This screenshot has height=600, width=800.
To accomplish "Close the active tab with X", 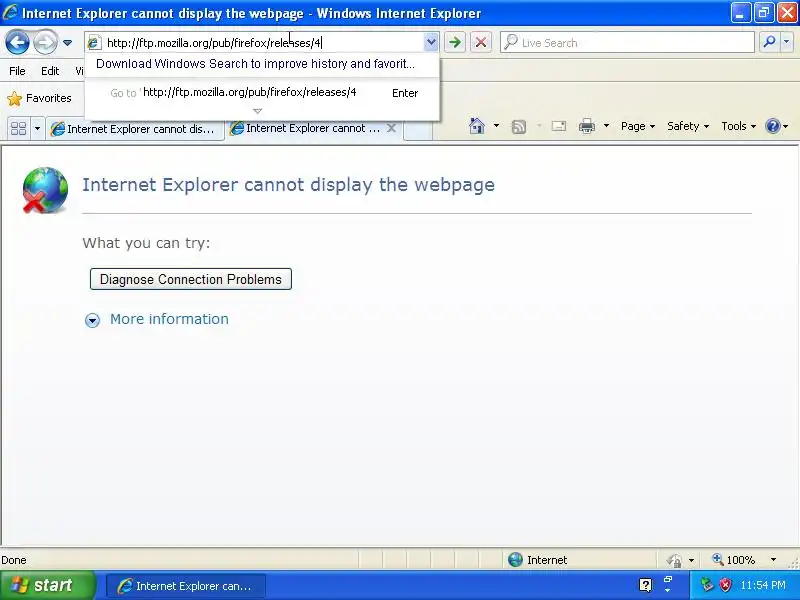I will (391, 128).
